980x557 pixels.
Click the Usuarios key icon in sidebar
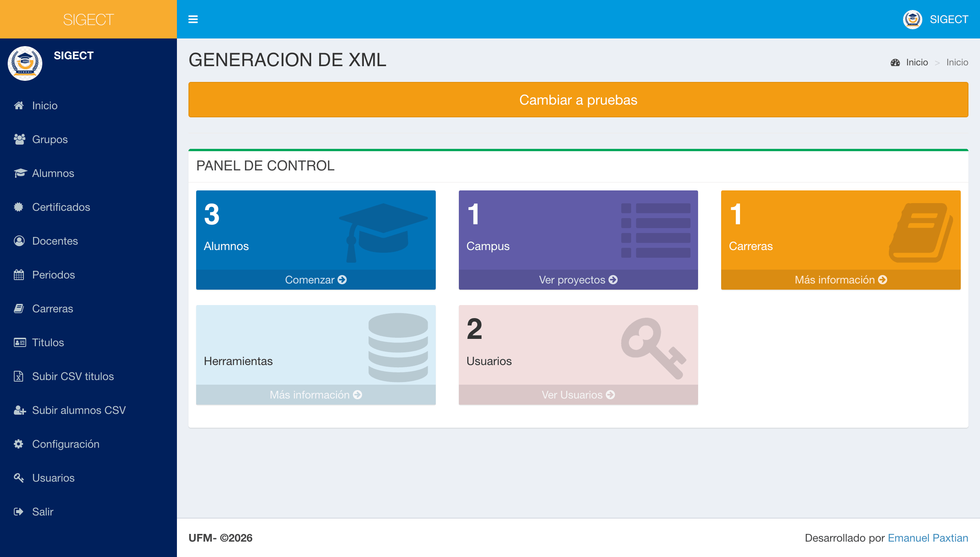(19, 478)
